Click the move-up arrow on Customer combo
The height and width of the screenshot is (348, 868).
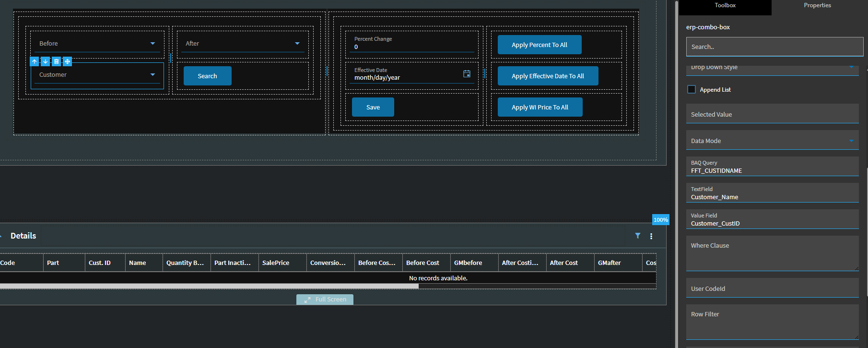pos(35,61)
